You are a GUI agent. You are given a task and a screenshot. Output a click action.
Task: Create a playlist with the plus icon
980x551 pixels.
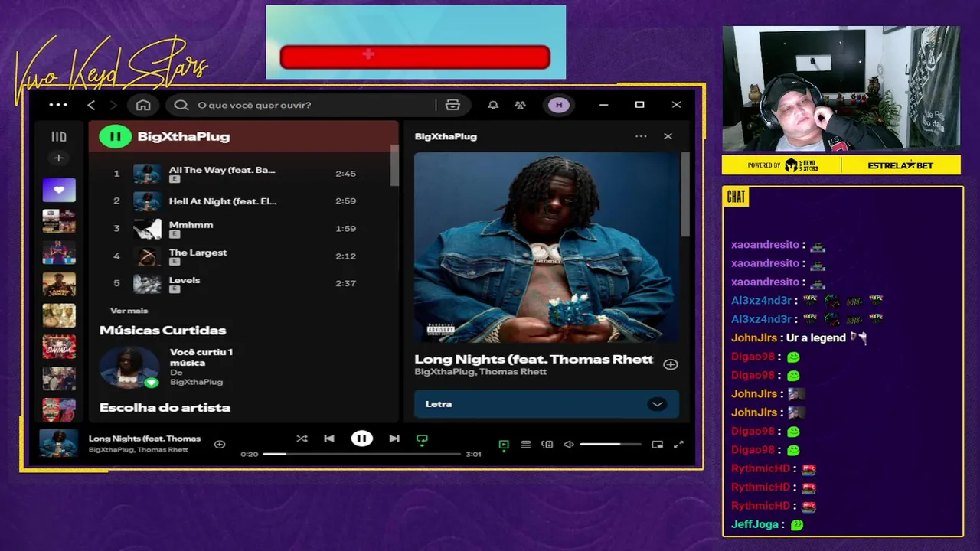pyautogui.click(x=58, y=158)
